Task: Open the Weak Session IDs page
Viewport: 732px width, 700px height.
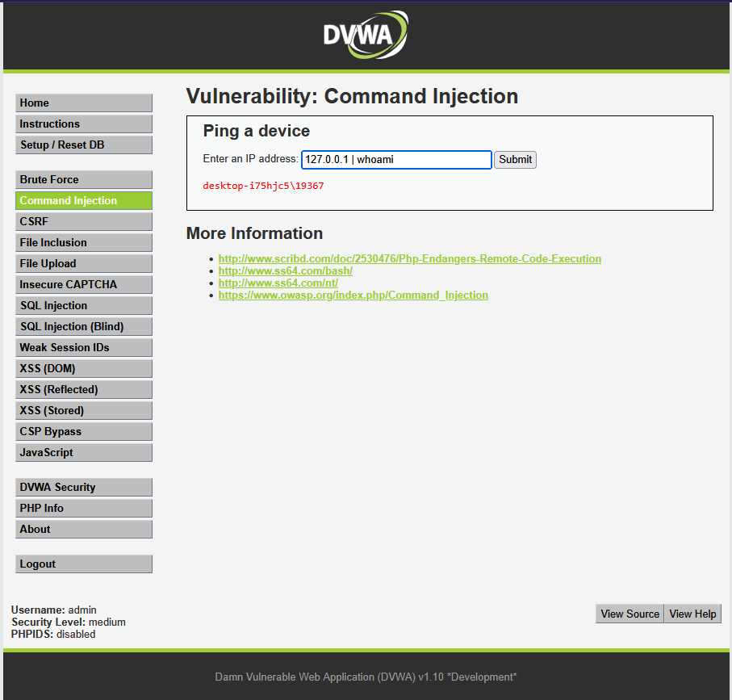Action: tap(84, 347)
